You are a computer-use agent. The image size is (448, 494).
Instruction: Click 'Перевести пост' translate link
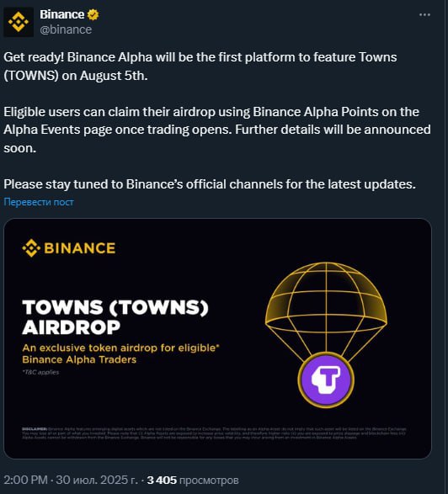[39, 202]
